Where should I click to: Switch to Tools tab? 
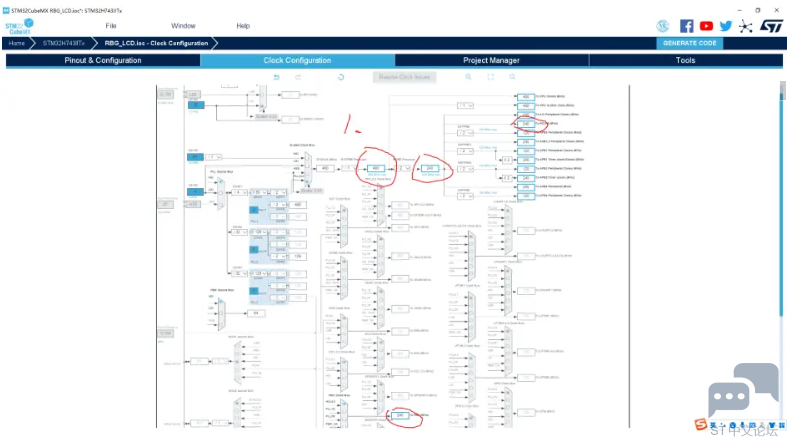686,60
